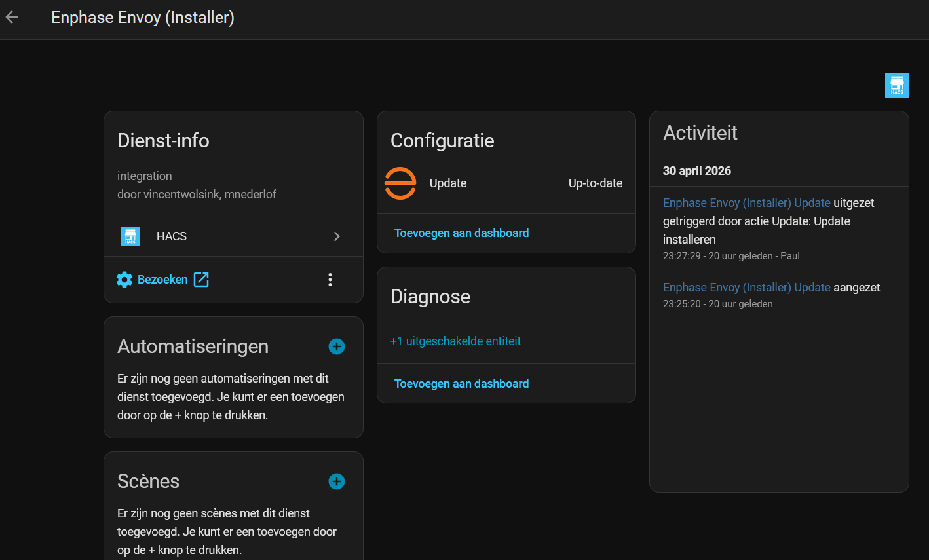Add an automation with the plus button
Screen dimensions: 929x560
[x=337, y=346]
